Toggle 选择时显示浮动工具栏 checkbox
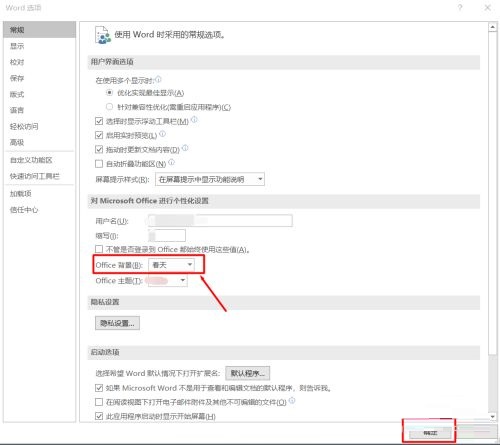Image resolution: width=500 pixels, height=445 pixels. click(x=99, y=121)
